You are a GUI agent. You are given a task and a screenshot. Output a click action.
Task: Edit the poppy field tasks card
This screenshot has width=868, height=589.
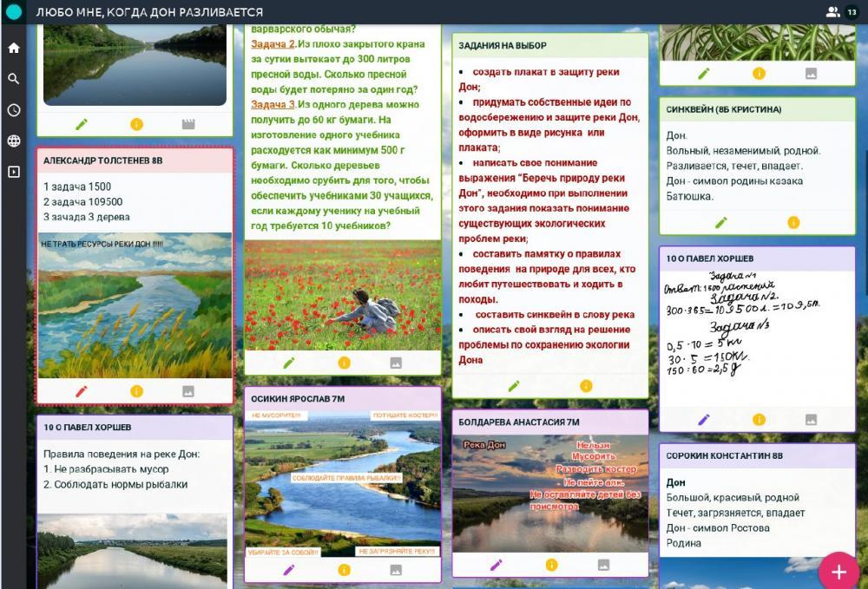pyautogui.click(x=289, y=363)
